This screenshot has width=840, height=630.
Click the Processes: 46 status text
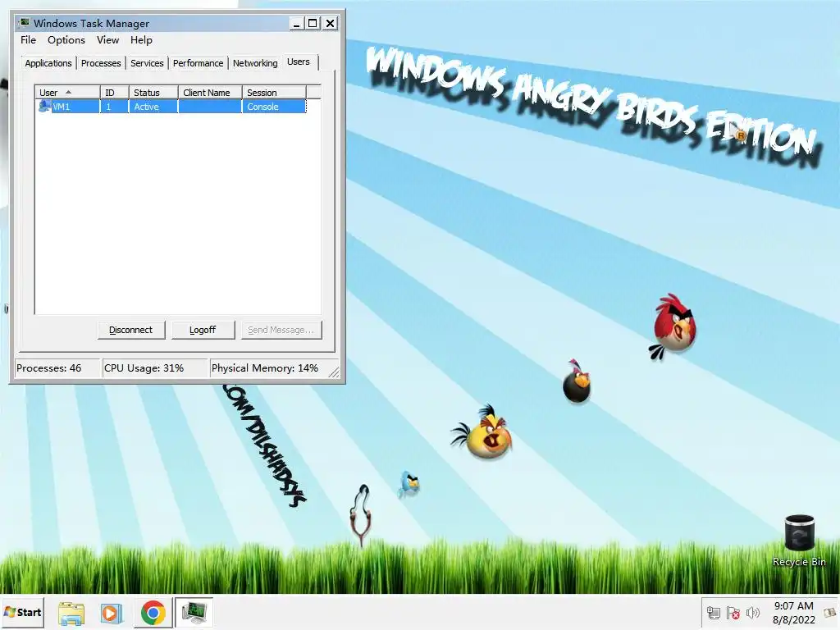[48, 368]
